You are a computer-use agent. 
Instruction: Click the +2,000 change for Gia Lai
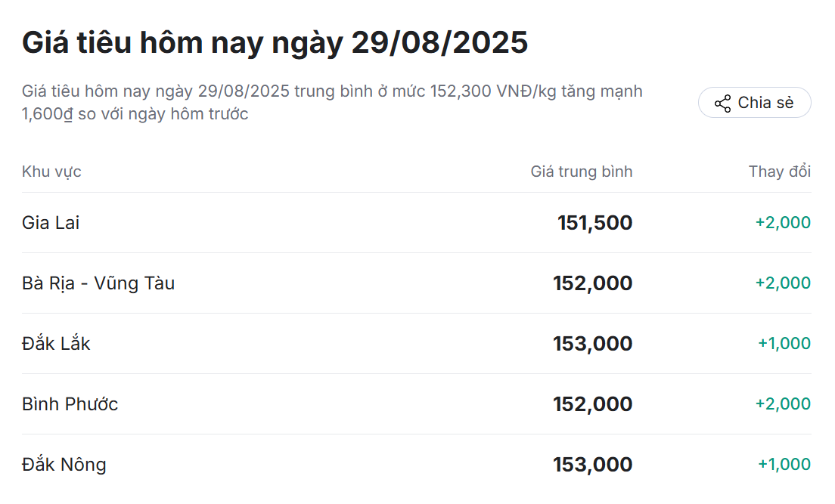coord(783,223)
